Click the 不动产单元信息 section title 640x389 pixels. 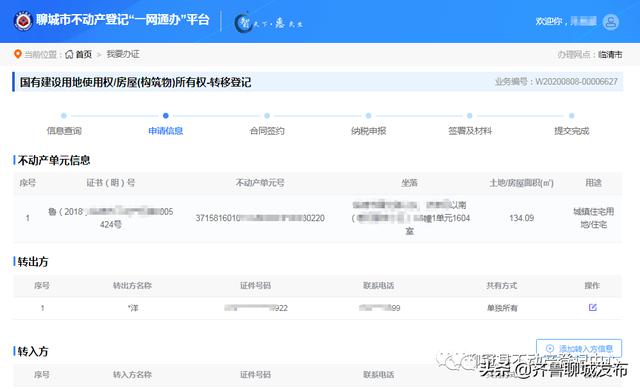point(53,160)
